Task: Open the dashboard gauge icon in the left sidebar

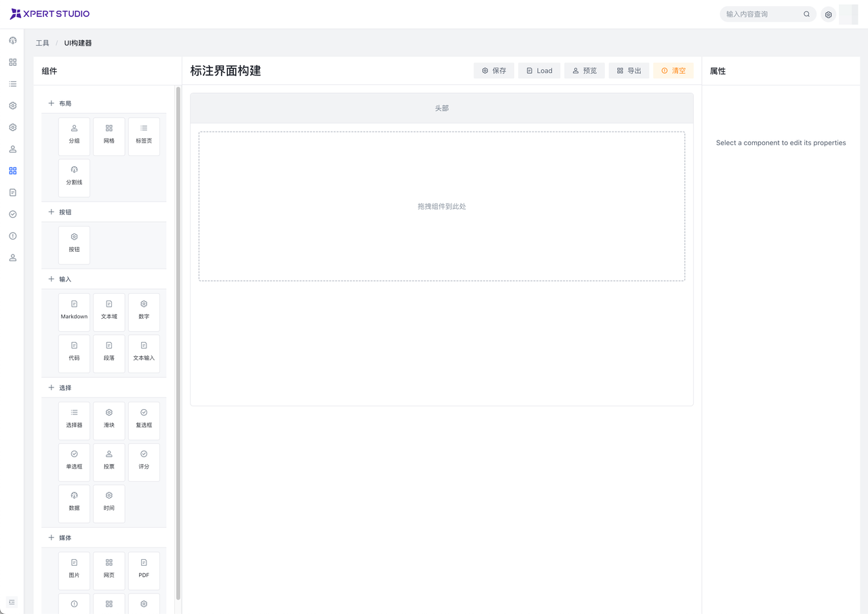Action: click(12, 41)
